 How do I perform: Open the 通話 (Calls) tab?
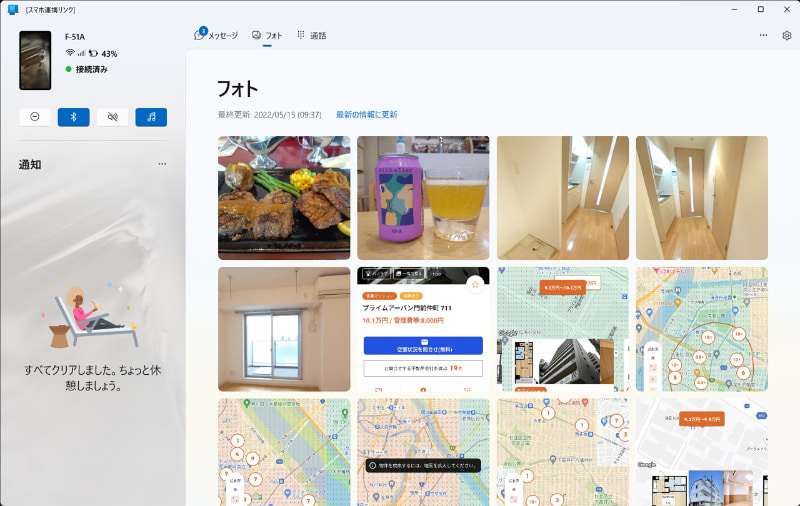pos(312,35)
